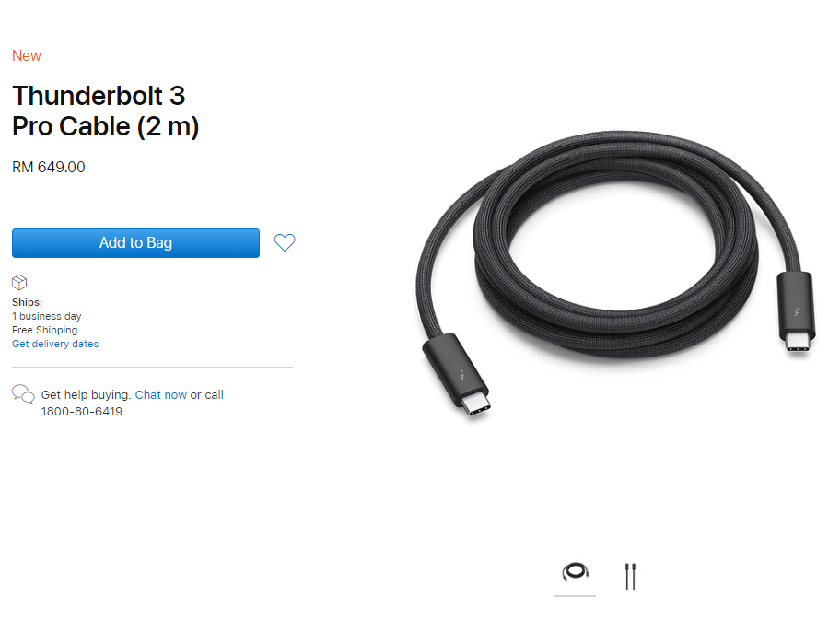Start a chat via Chat now link
The image size is (840, 620).
(160, 394)
